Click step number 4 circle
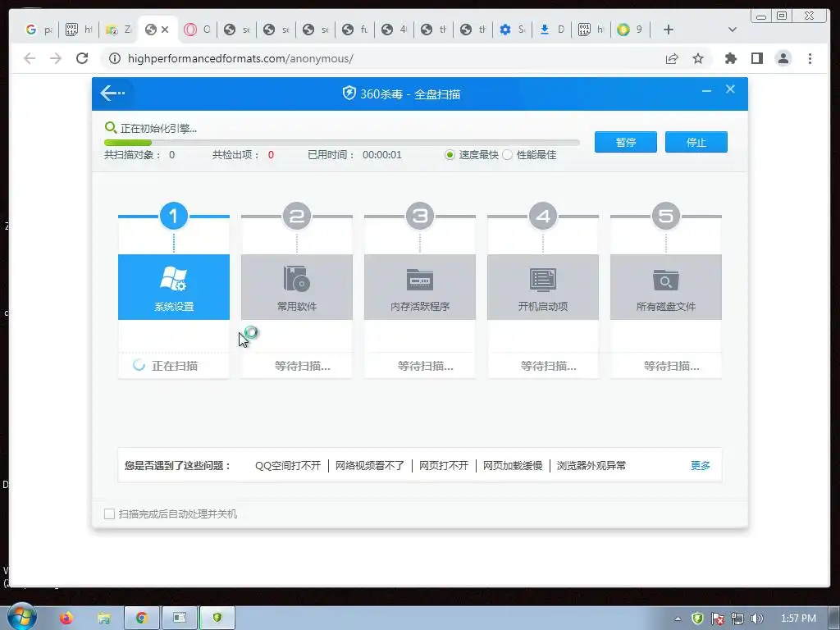The image size is (840, 630). [543, 216]
